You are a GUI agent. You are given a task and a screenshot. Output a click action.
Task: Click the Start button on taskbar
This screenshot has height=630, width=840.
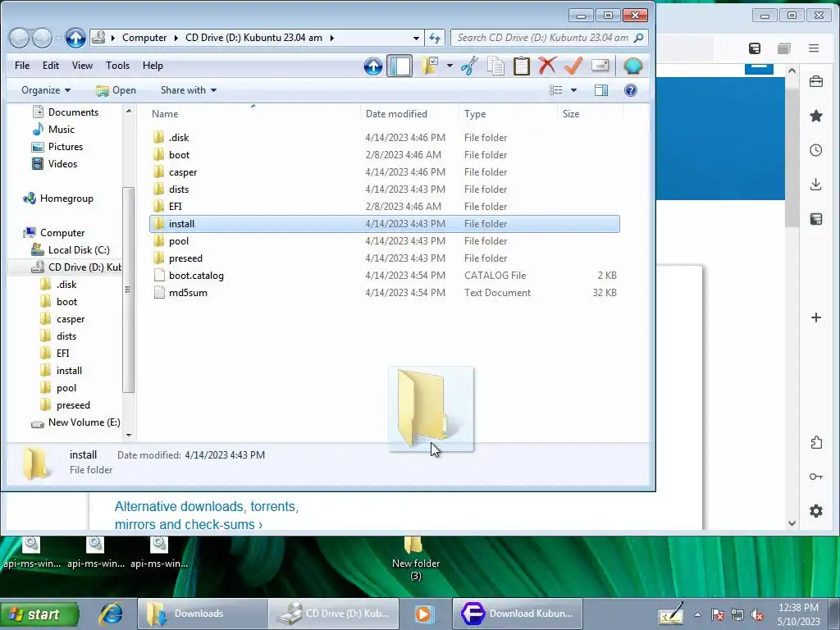point(39,614)
